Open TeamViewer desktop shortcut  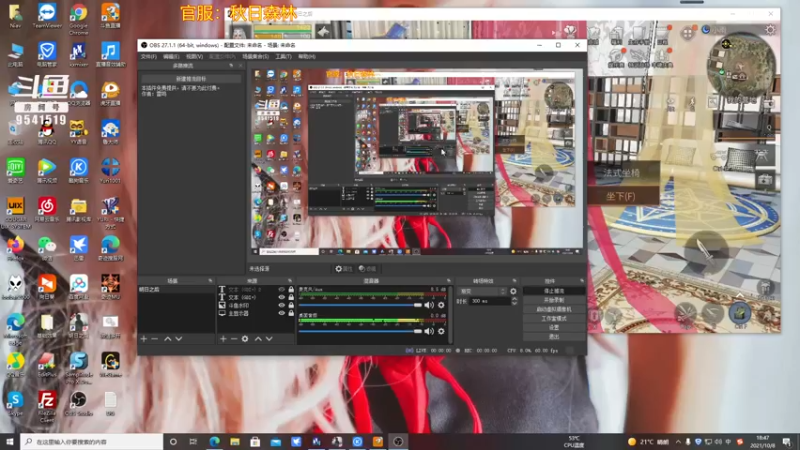[47, 16]
